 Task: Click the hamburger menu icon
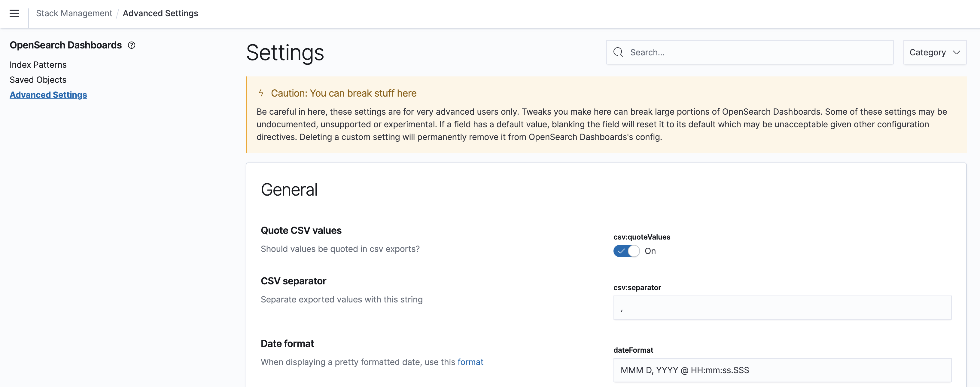point(14,13)
